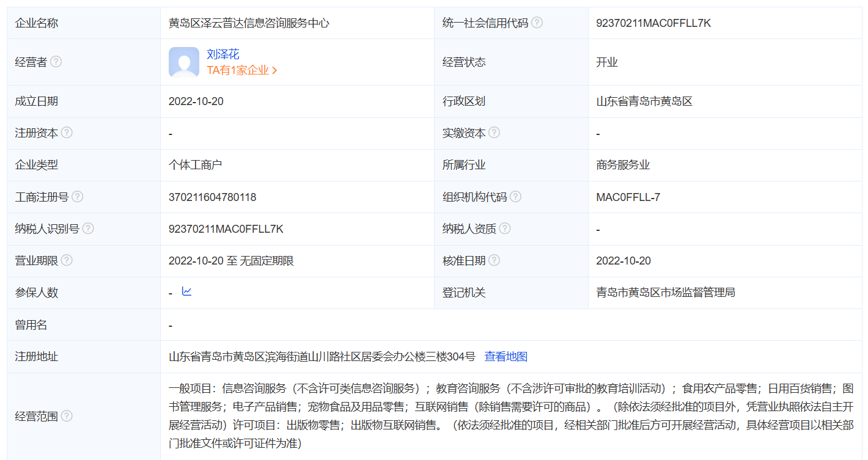Click the operator avatar image

tap(184, 62)
